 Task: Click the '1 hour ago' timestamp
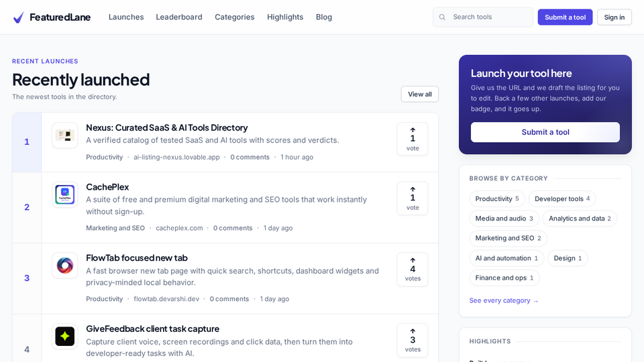pos(297,157)
